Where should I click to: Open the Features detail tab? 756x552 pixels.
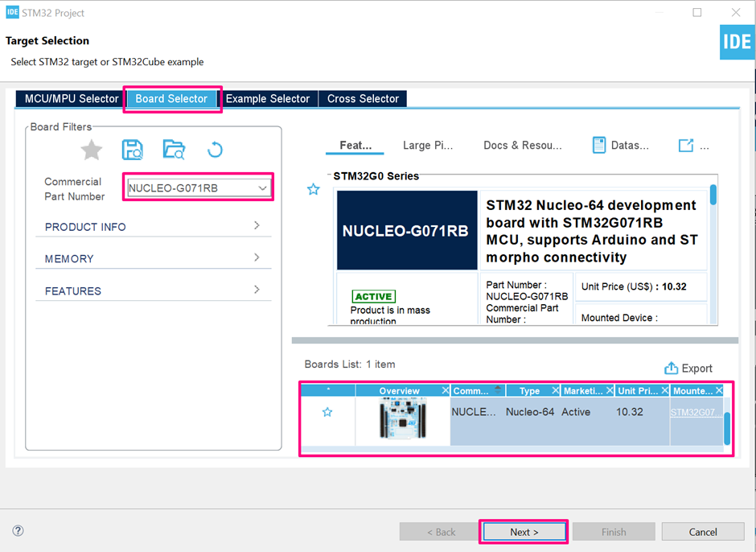[355, 145]
